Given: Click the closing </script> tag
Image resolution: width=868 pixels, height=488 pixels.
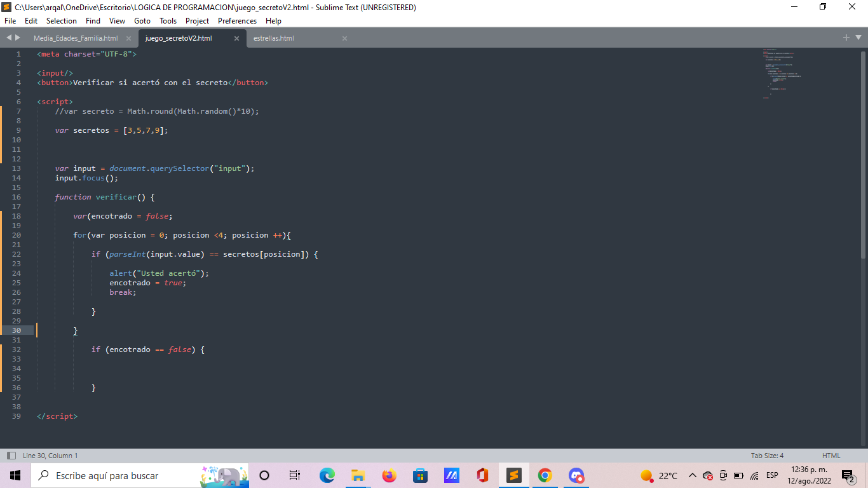Looking at the screenshot, I should coord(57,416).
